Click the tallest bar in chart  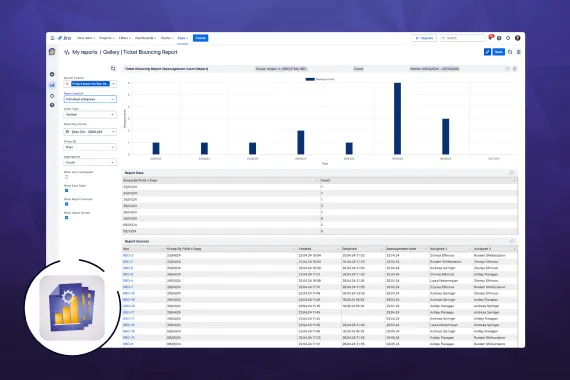coord(397,119)
